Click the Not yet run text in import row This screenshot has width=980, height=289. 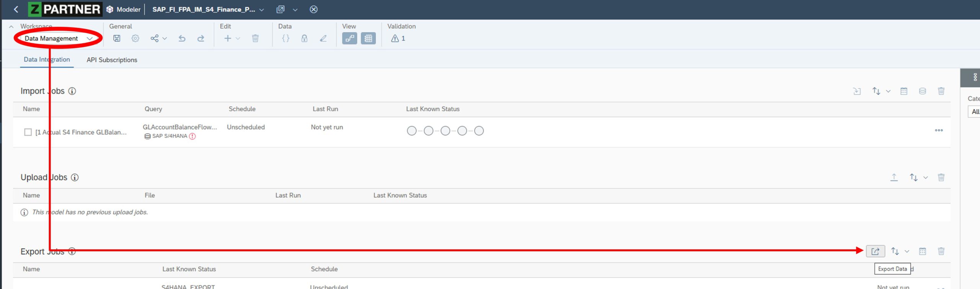click(x=327, y=127)
